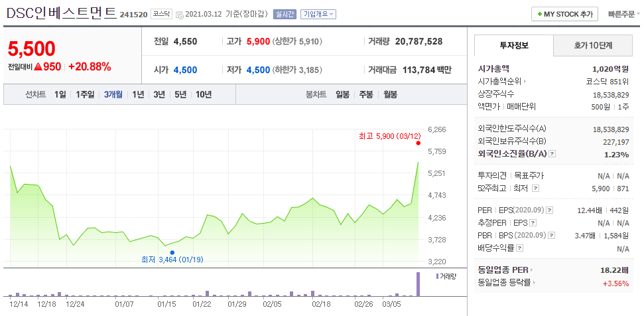
Task: Click the 코스닥 market badge
Action: (x=161, y=14)
